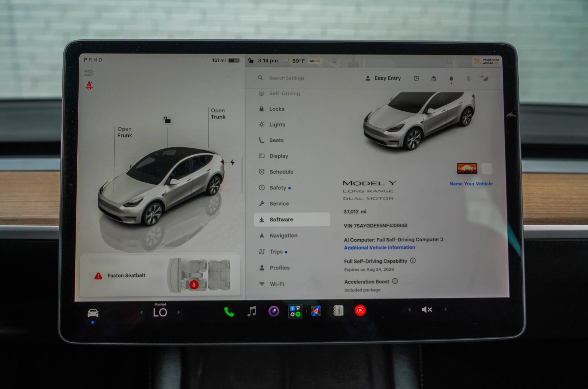588x389 pixels.
Task: Open the Phone app in the dock
Action: click(229, 311)
